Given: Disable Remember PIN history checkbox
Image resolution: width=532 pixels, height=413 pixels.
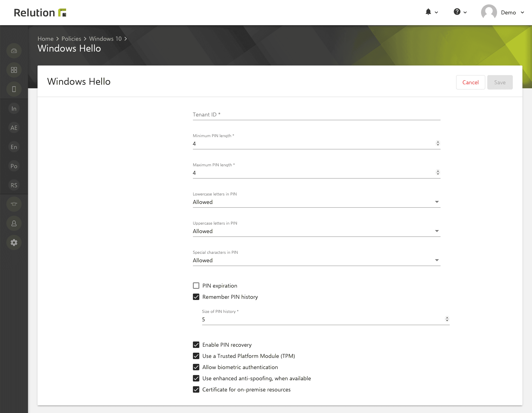Looking at the screenshot, I should [196, 297].
